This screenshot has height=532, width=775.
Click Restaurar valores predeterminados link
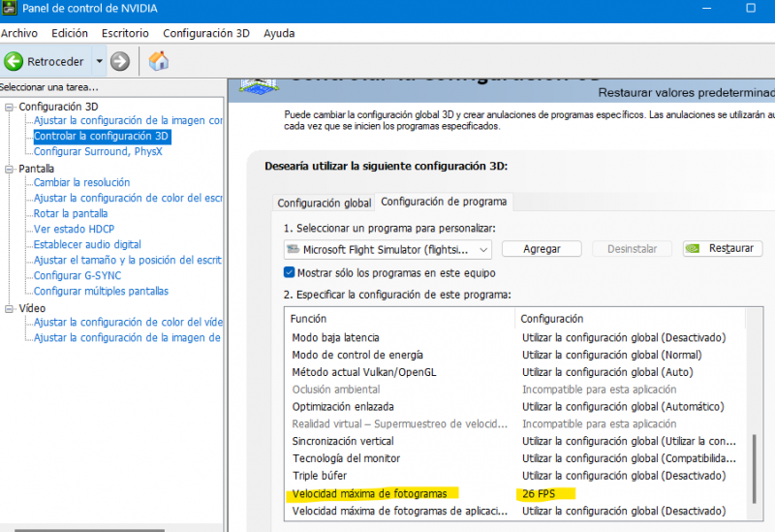[686, 92]
